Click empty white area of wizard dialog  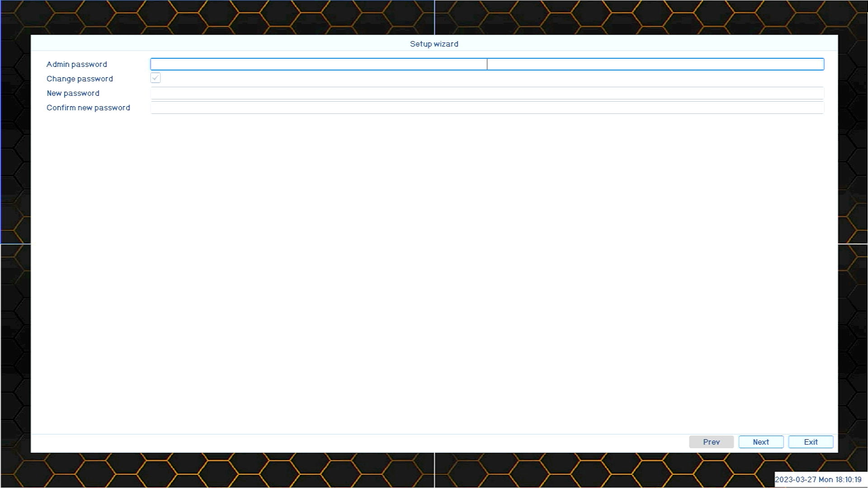[x=434, y=271]
